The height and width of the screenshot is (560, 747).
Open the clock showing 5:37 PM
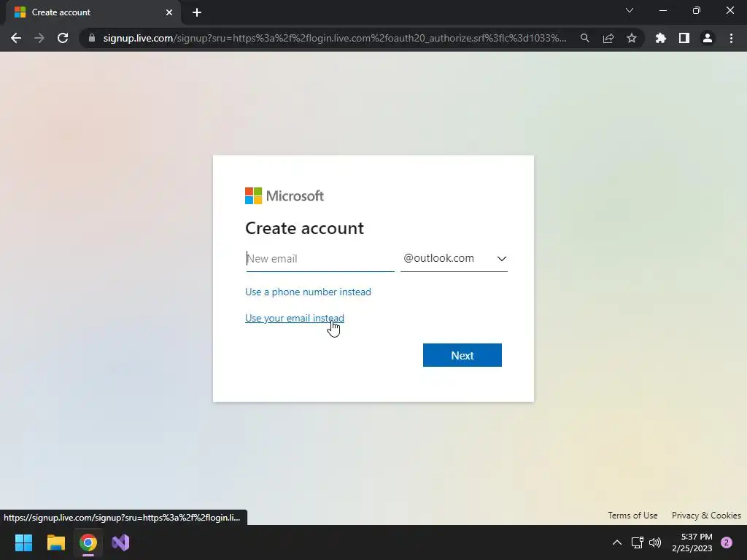tap(692, 542)
